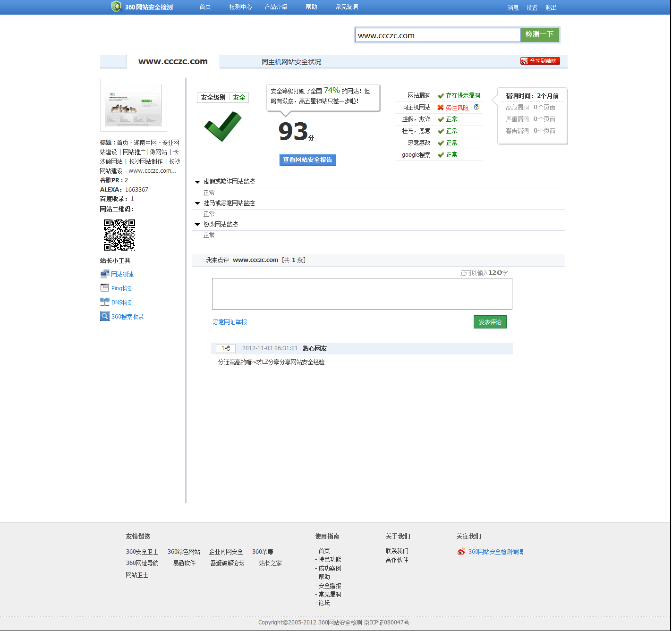Click the ALEXA rank value 1663367
The height and width of the screenshot is (631, 672).
tap(136, 190)
